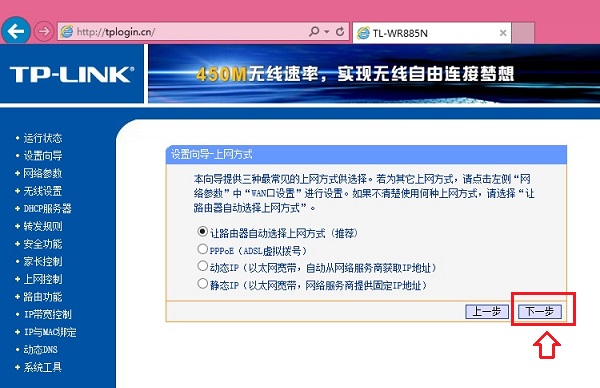Click the TP-LINK logo
Viewport: 600px width, 388px height.
[72, 74]
